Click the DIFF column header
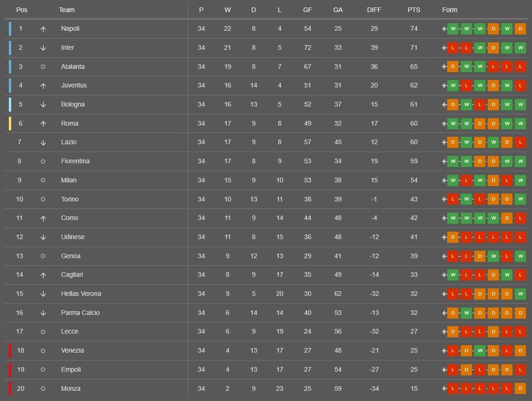Screen dimensions: 532x401 coord(374,10)
